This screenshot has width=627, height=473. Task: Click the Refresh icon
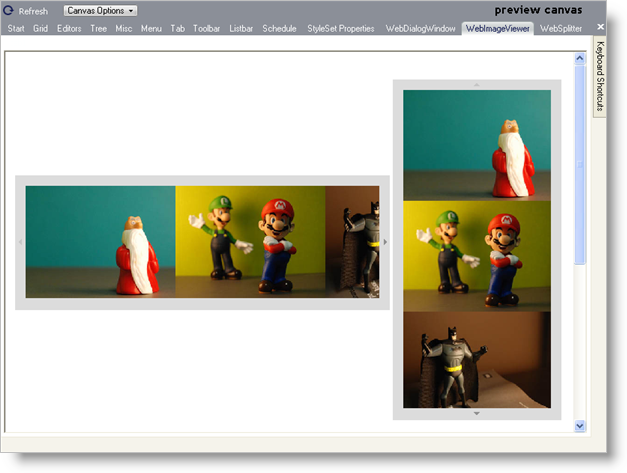click(8, 10)
